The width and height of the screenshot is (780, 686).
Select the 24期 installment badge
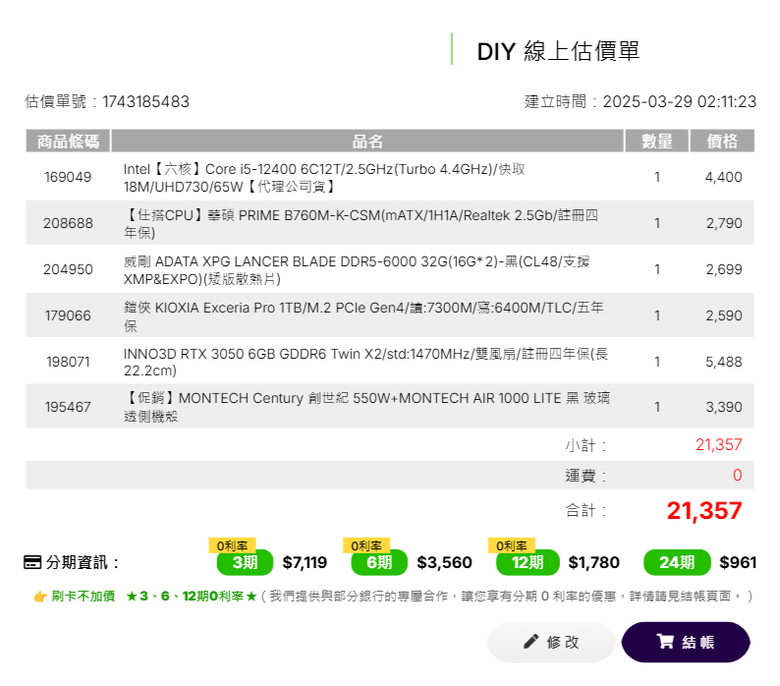click(x=677, y=563)
